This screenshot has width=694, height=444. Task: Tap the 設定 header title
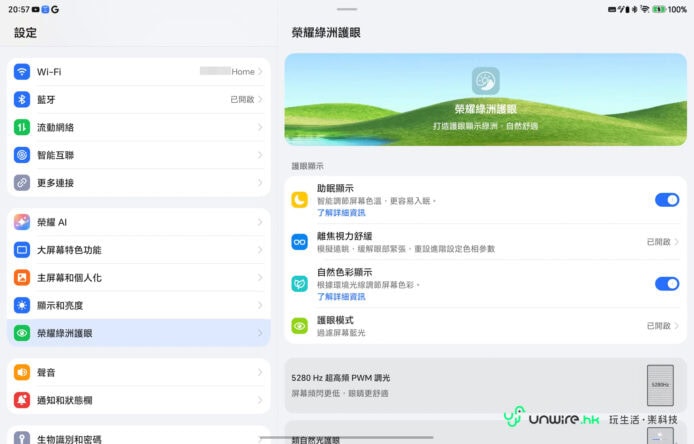pos(25,33)
